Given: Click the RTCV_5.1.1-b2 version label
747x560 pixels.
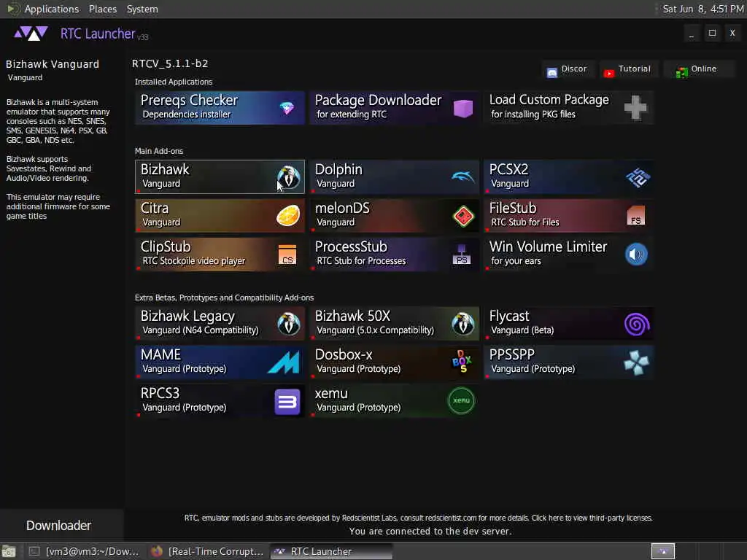Looking at the screenshot, I should (170, 64).
